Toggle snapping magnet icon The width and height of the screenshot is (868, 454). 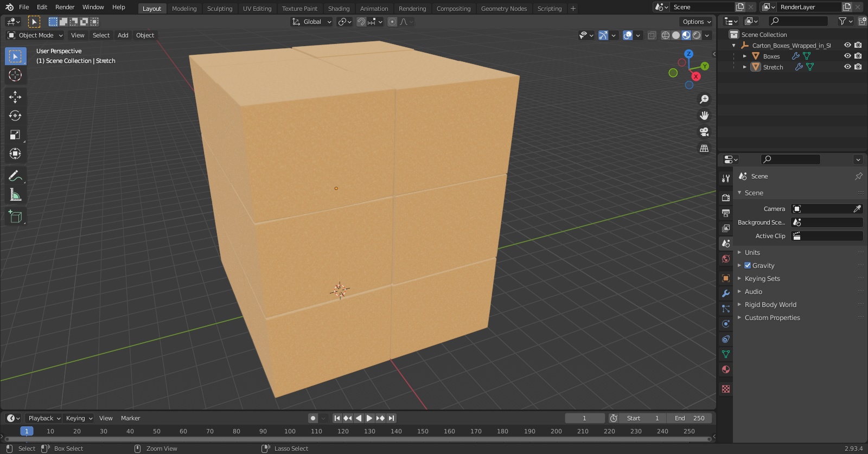(361, 22)
